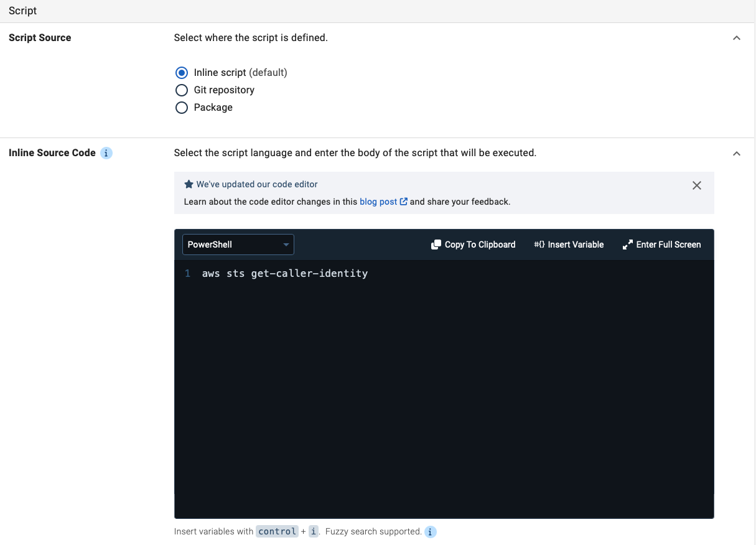The image size is (756, 545).
Task: Select the Package script source
Action: click(181, 107)
